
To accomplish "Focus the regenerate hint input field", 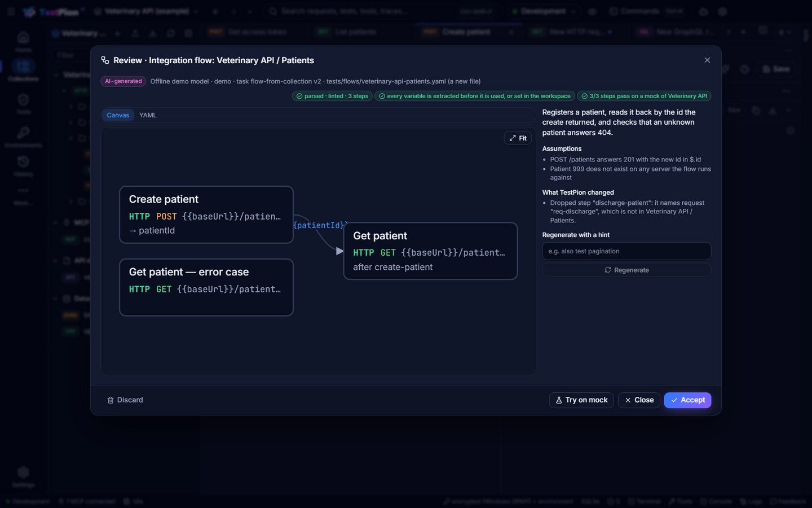I will (x=626, y=251).
